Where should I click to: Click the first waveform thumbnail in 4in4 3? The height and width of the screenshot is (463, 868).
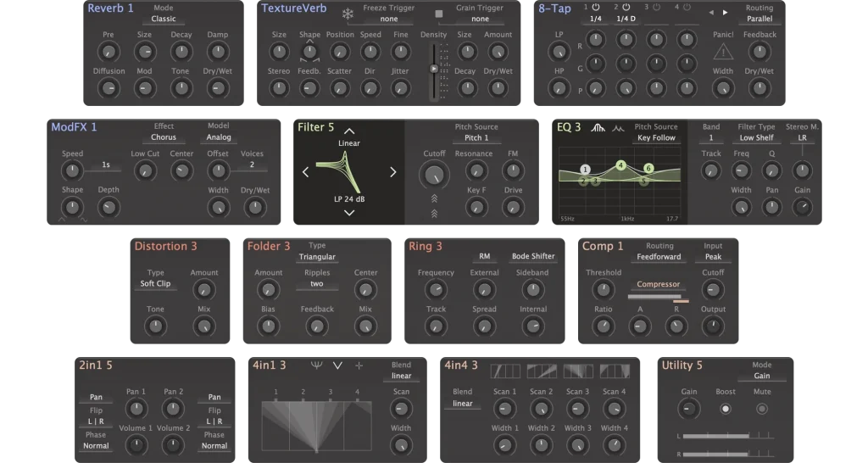[x=504, y=371]
